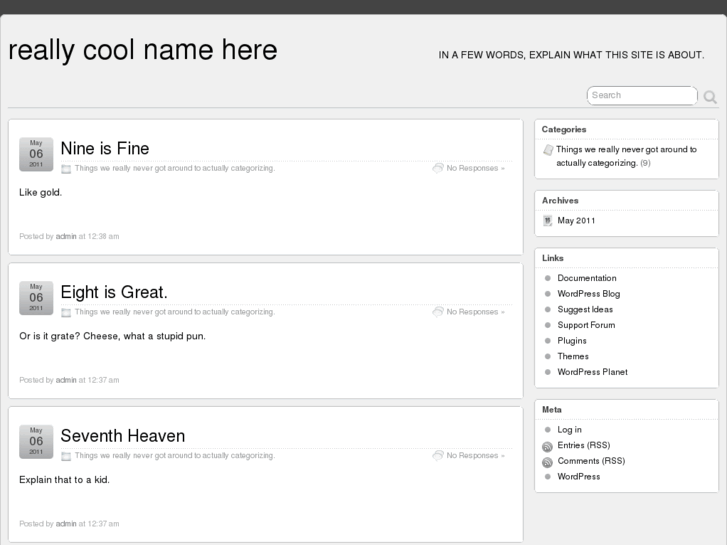Screen dimensions: 727x545
Task: Click the bullet next to Log in
Action: pyautogui.click(x=548, y=430)
